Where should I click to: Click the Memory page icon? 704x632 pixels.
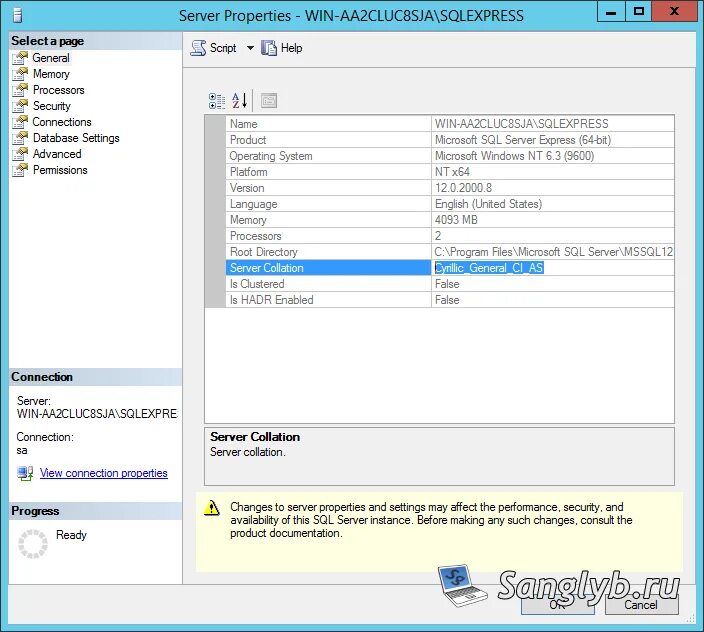click(x=20, y=74)
